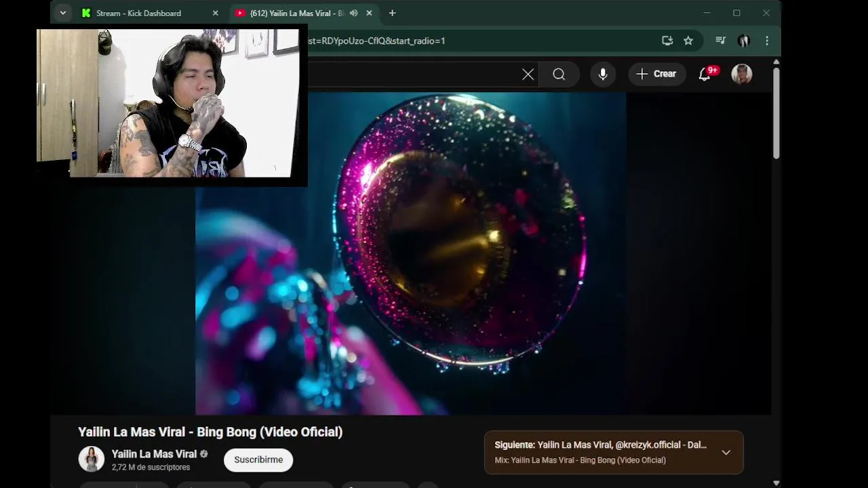Open a new browser tab
Image resolution: width=868 pixels, height=488 pixels.
392,13
